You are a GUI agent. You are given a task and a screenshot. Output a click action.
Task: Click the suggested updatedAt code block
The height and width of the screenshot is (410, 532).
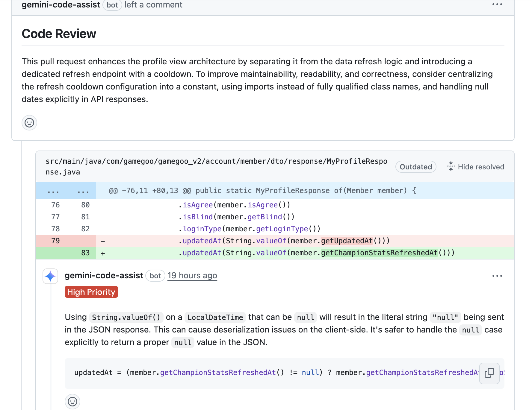point(285,373)
